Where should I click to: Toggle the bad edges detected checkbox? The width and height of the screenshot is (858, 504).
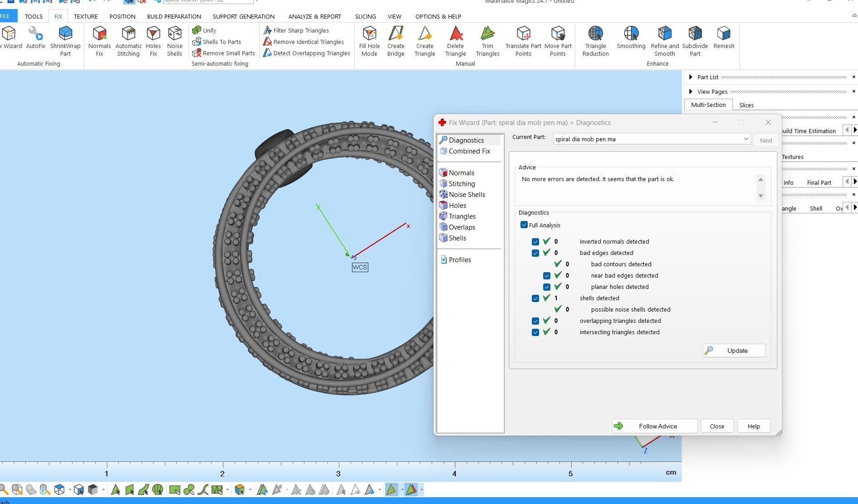[x=535, y=253]
